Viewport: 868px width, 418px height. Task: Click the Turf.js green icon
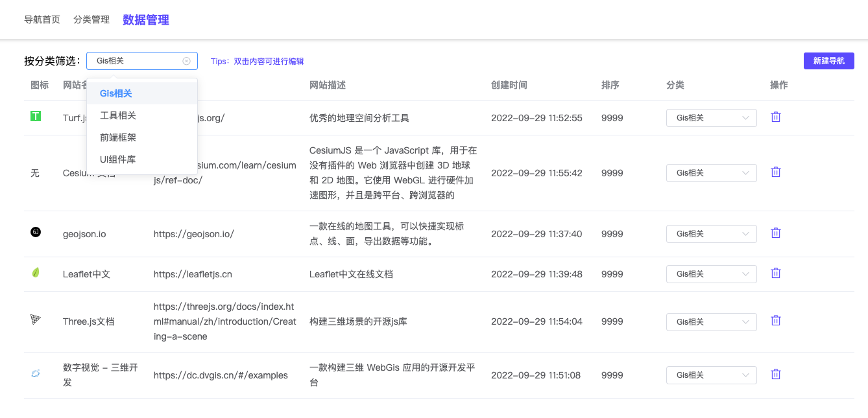[x=36, y=117]
